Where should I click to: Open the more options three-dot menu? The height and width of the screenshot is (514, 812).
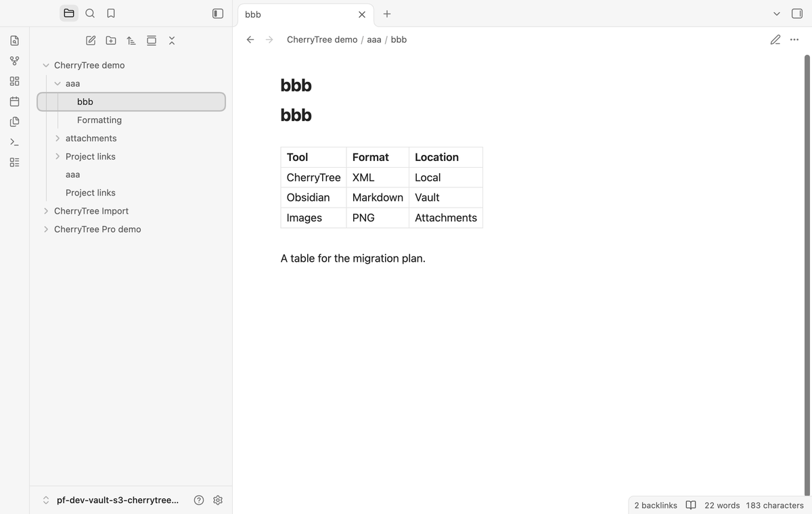(x=794, y=40)
